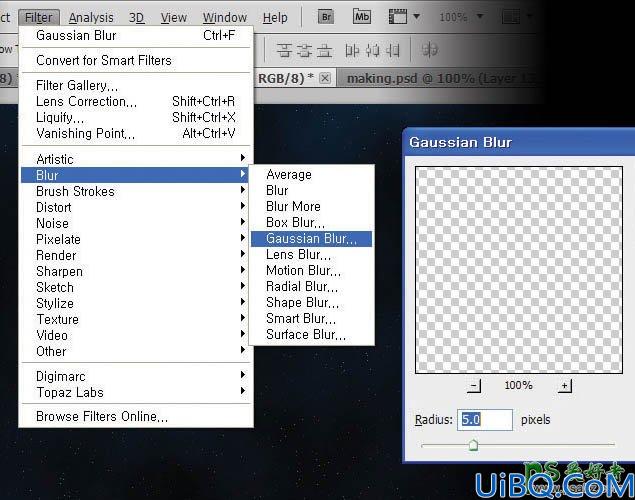This screenshot has height=500, width=635.
Task: Choose the highlighted Gaussian Blur entry
Action: pyautogui.click(x=311, y=238)
